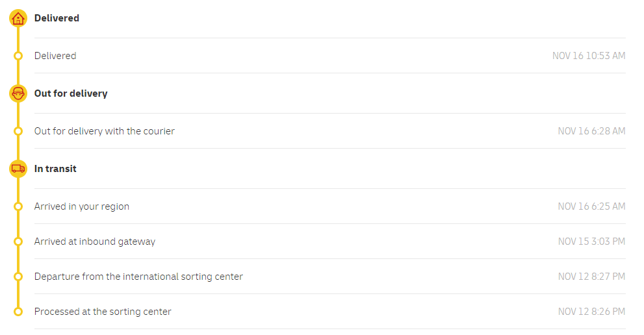Click the NOV 12 8:26 PM timestamp
Image resolution: width=644 pixels, height=335 pixels.
pos(591,312)
